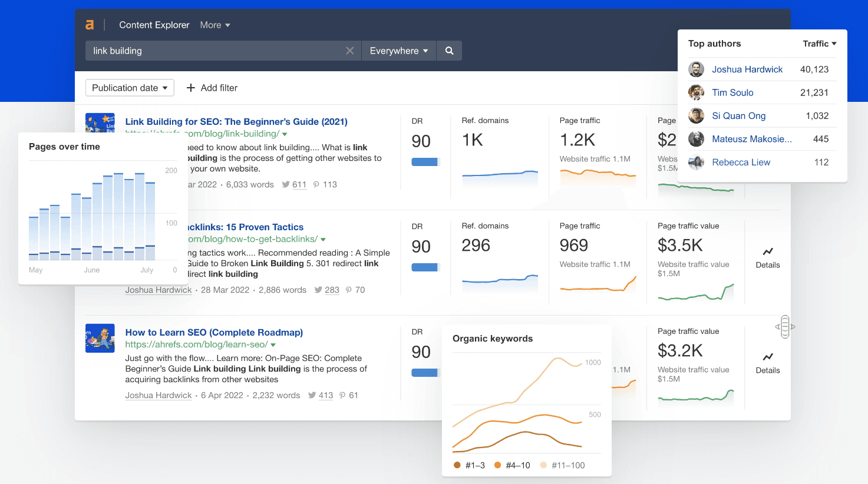The width and height of the screenshot is (868, 484).
Task: Click Page traffic 969 value
Action: tap(574, 245)
